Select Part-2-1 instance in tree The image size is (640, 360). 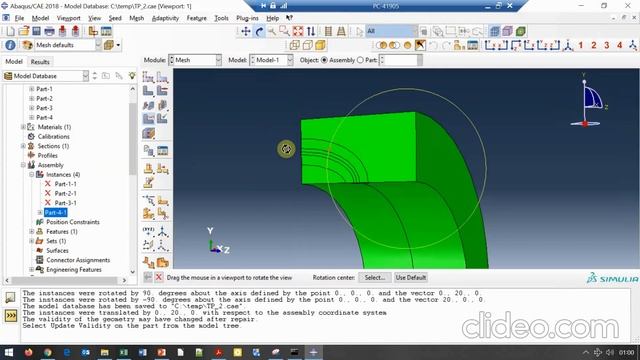point(65,193)
